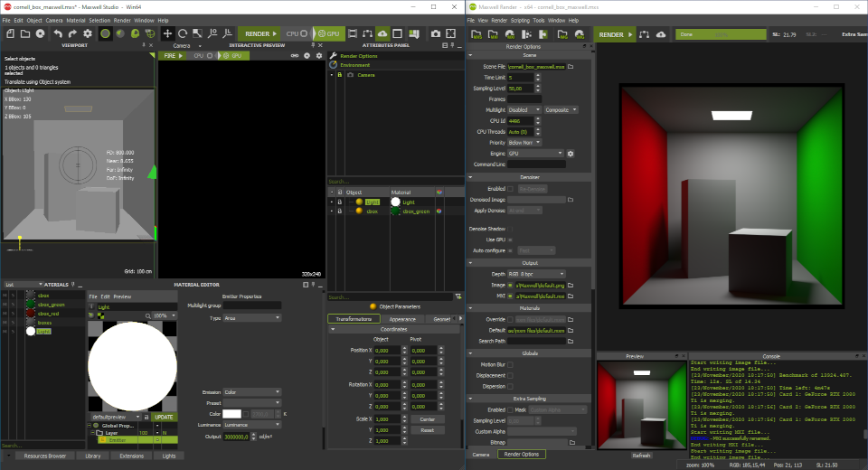Open Studio preferences gear in main toolbar
This screenshot has height=470, width=868.
pyautogui.click(x=88, y=33)
